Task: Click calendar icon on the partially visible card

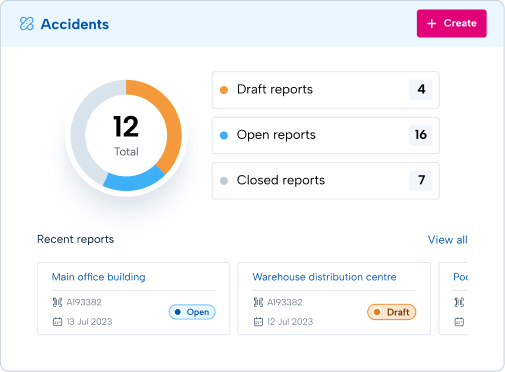Action: [459, 322]
